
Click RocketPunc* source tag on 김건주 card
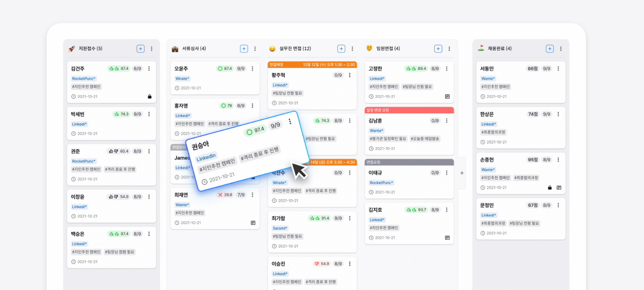pyautogui.click(x=84, y=78)
